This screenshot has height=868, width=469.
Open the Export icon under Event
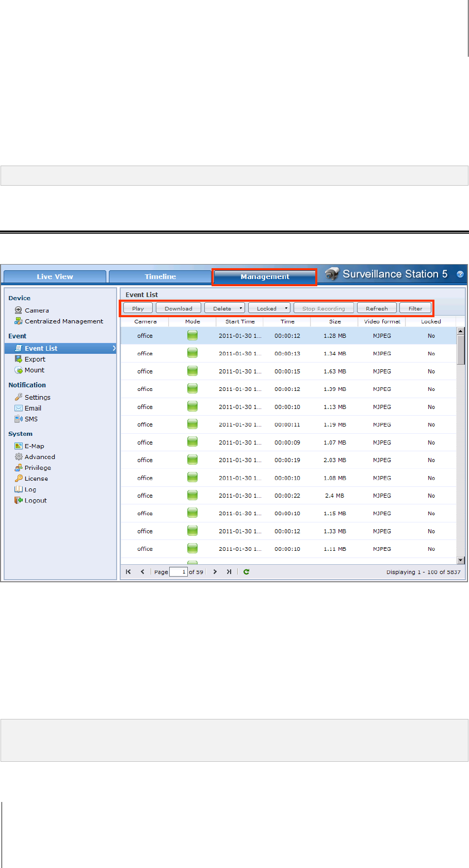pyautogui.click(x=19, y=359)
